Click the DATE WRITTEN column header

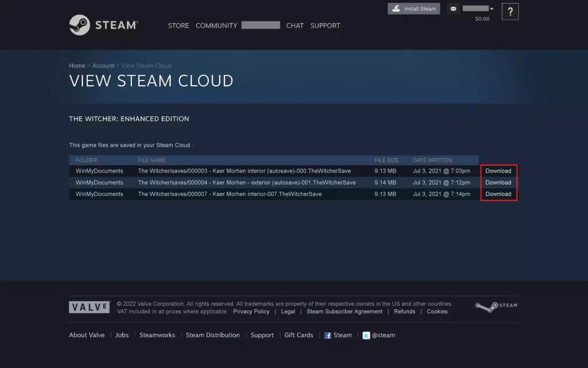click(x=432, y=160)
